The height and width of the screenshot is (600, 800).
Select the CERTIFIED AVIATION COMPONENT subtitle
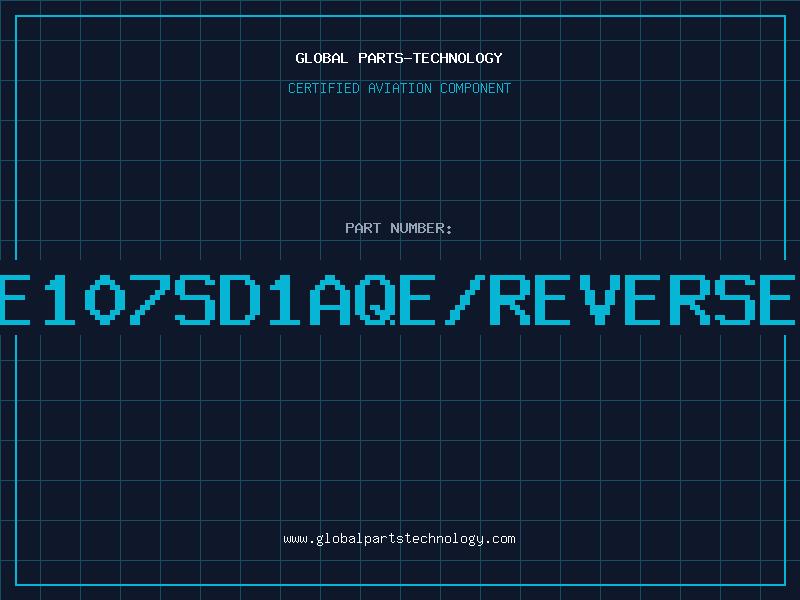coord(399,88)
